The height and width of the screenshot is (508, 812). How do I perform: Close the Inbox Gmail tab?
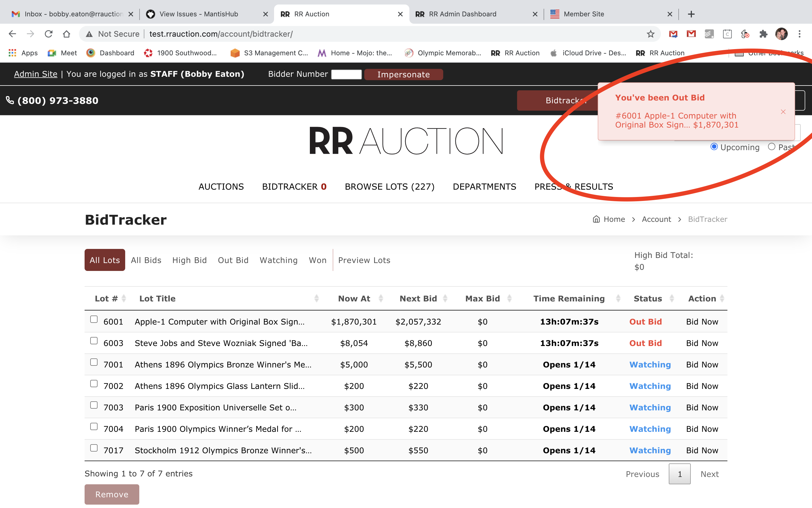click(x=131, y=14)
